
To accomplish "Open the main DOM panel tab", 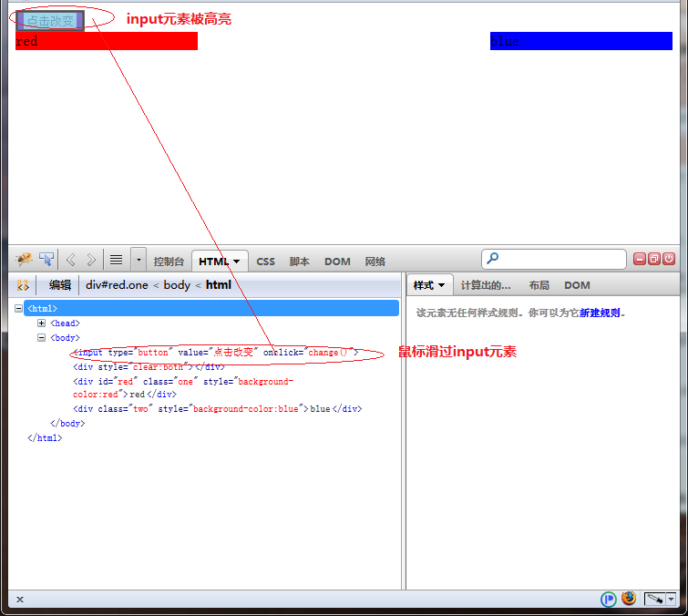I will click(337, 262).
